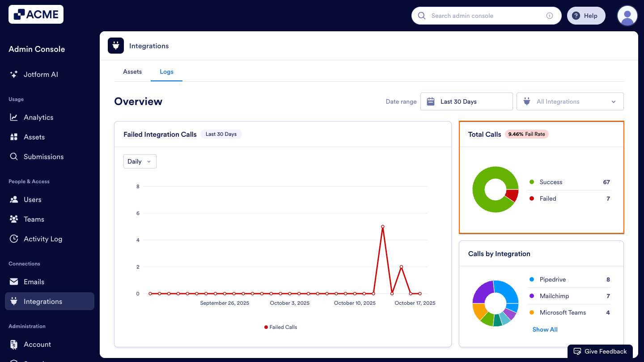Click the green Success legend marker

pyautogui.click(x=532, y=182)
